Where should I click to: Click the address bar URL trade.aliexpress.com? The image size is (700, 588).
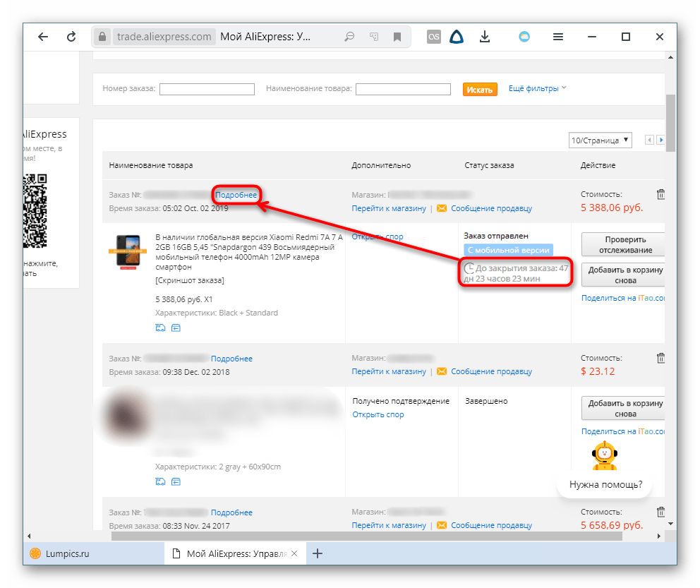[x=164, y=37]
